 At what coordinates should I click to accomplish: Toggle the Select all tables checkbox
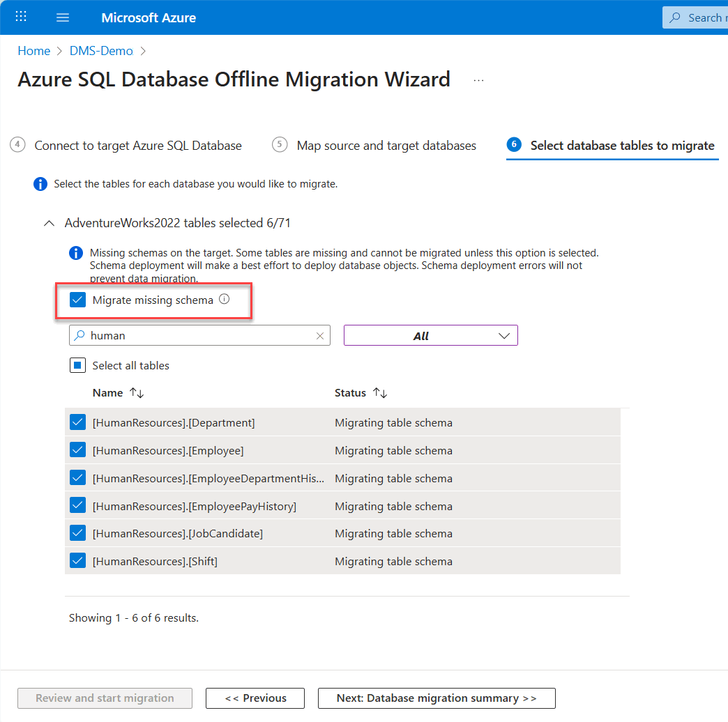pos(77,365)
